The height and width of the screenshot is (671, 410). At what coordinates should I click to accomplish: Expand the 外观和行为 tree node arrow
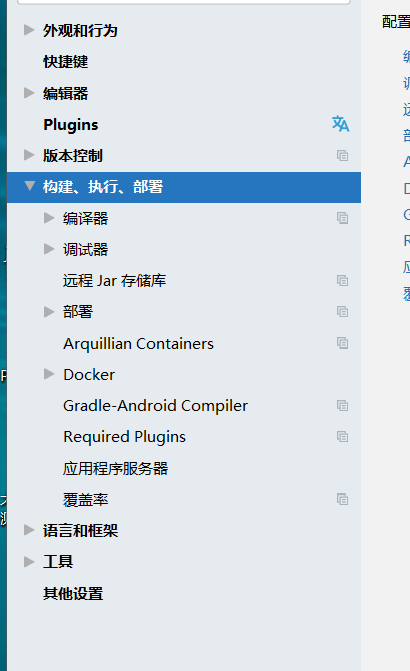click(29, 30)
